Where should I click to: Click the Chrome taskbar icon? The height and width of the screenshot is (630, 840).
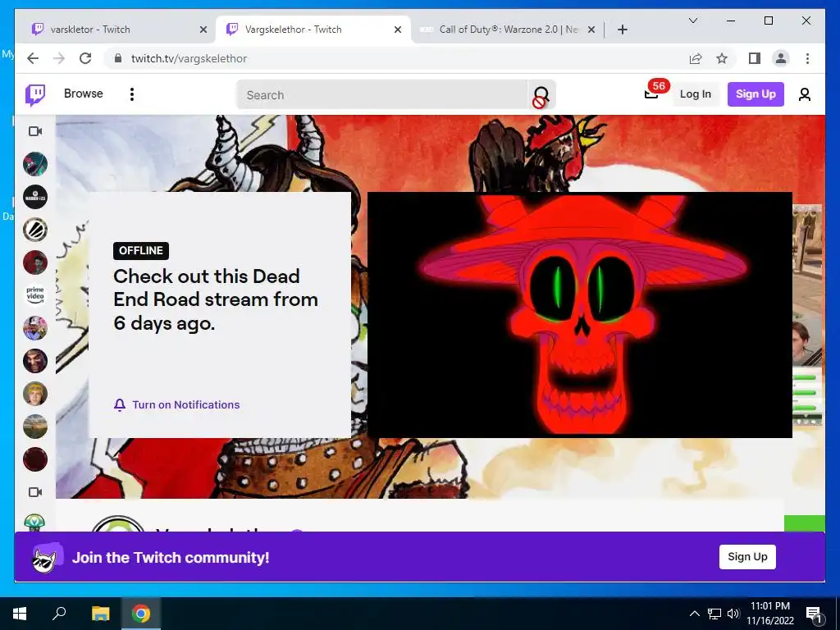click(x=141, y=614)
